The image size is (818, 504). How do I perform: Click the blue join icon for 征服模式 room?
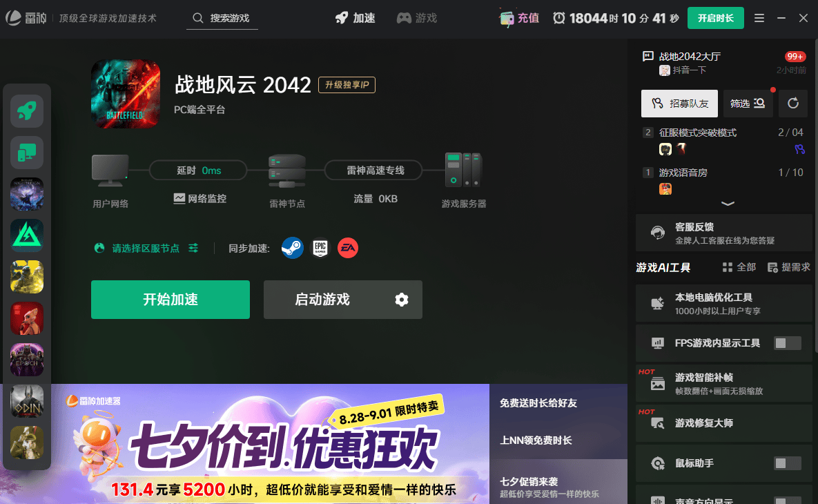pyautogui.click(x=799, y=150)
